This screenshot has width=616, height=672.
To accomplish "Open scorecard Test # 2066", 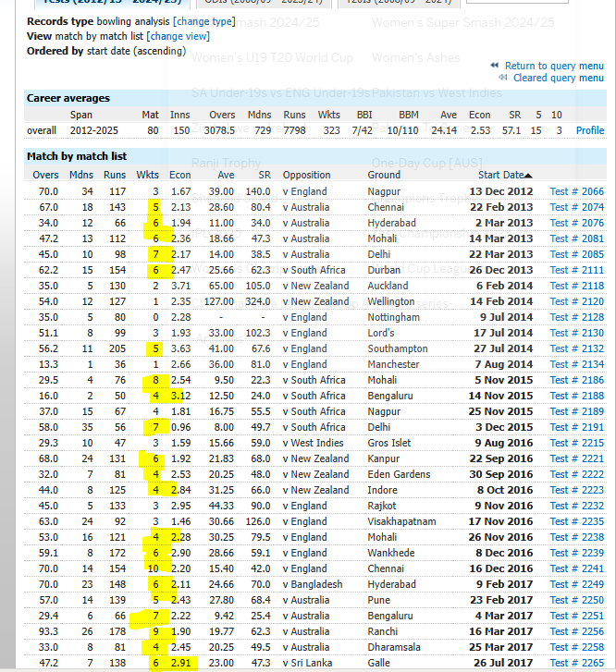I will (x=576, y=191).
